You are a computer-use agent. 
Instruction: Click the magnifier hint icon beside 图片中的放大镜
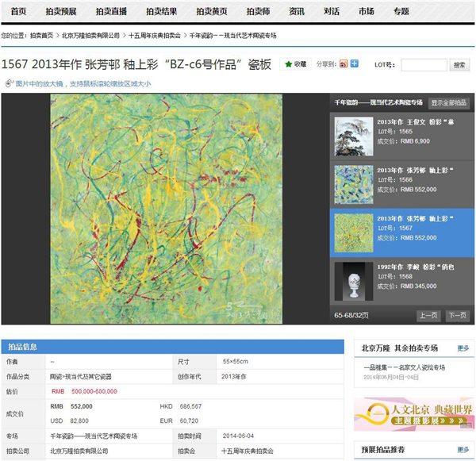tap(10, 83)
